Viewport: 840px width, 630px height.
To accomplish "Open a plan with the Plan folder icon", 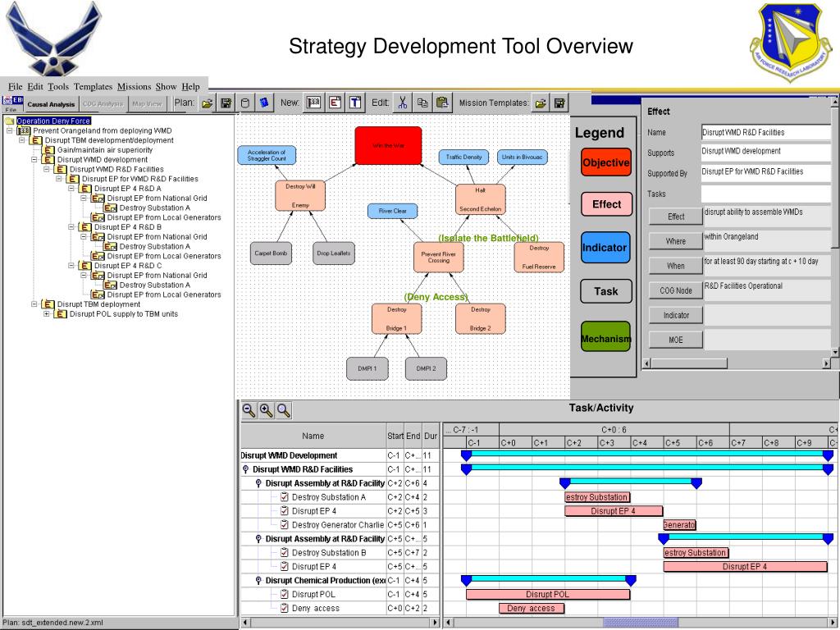I will (x=207, y=103).
